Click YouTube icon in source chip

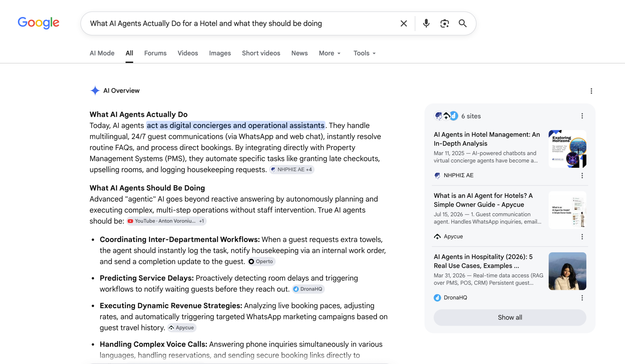[x=130, y=221]
